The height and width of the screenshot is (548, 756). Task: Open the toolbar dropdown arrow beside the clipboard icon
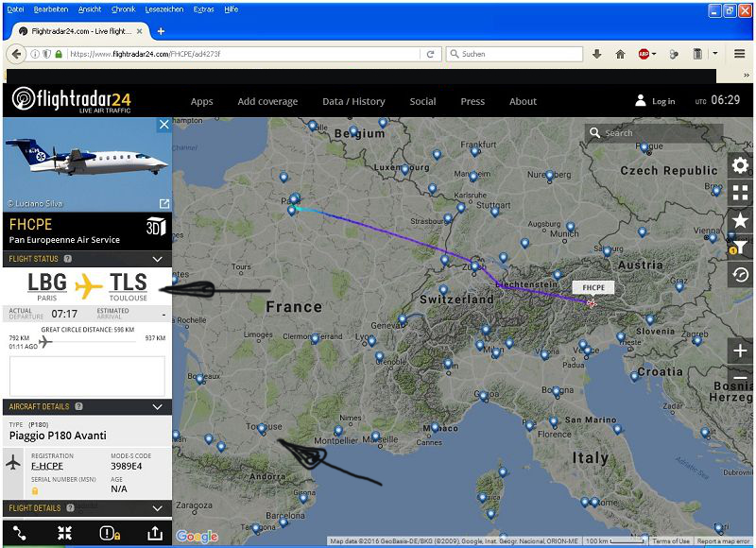coord(715,54)
